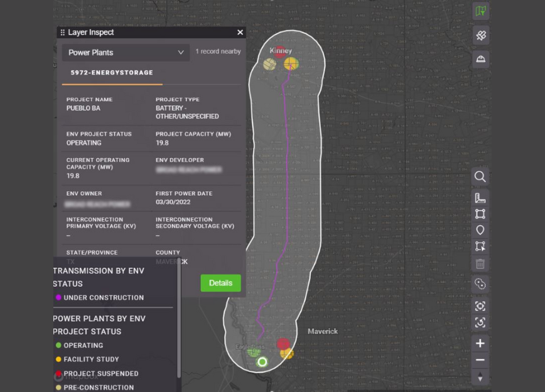The width and height of the screenshot is (545, 392).
Task: Activate the buffer shape tool
Action: coord(480,284)
